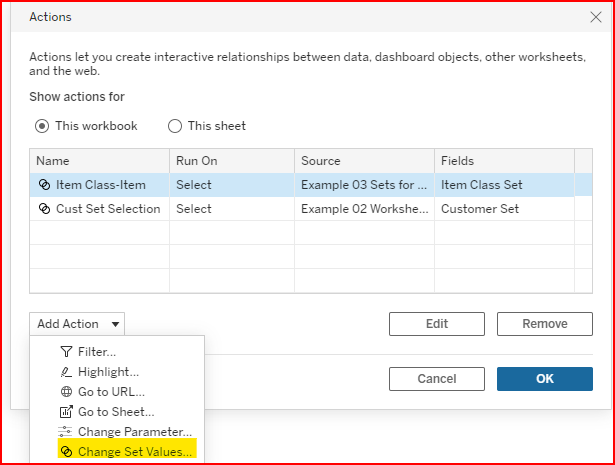The height and width of the screenshot is (465, 615).
Task: Select the This workbook radio button
Action: tap(42, 126)
